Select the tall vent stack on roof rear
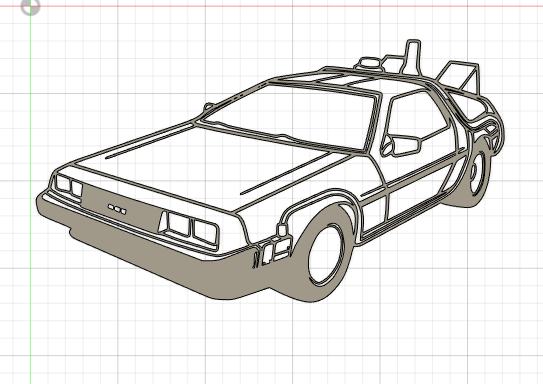The height and width of the screenshot is (384, 543). pos(412,57)
